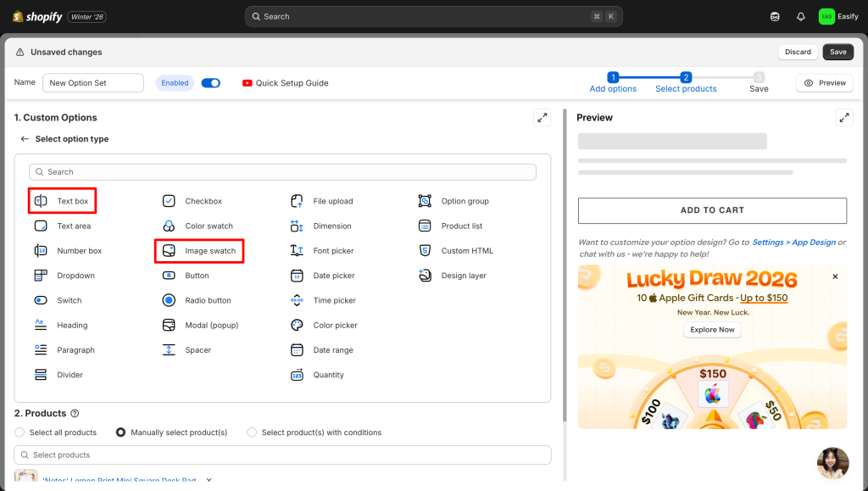
Task: Choose the Design layer option icon
Action: pos(425,276)
